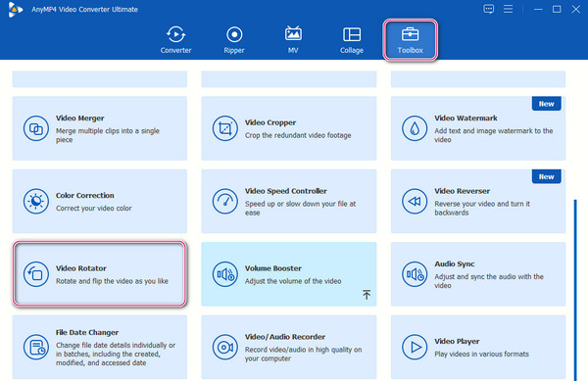Open Video Speed Controller tool title

[286, 191]
